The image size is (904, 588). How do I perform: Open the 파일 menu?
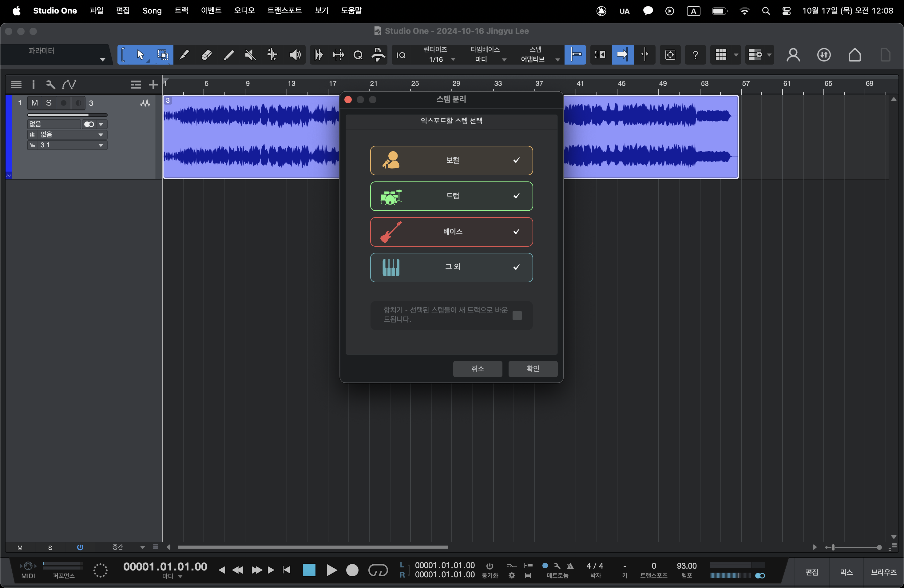click(x=97, y=11)
